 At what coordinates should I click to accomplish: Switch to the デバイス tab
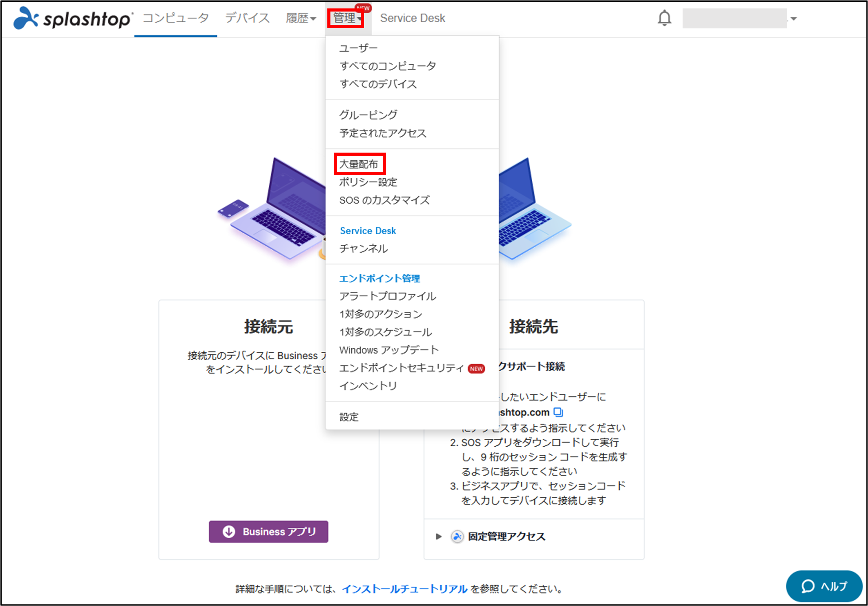pyautogui.click(x=247, y=18)
